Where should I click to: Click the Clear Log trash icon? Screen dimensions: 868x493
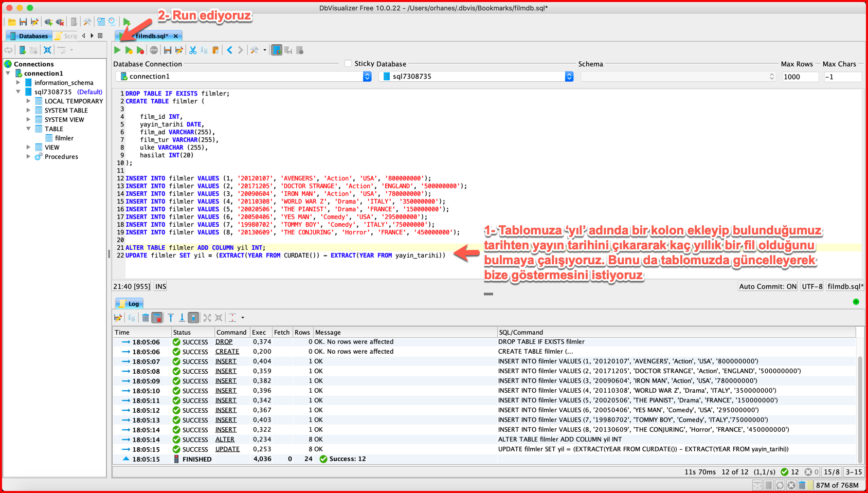[x=146, y=318]
